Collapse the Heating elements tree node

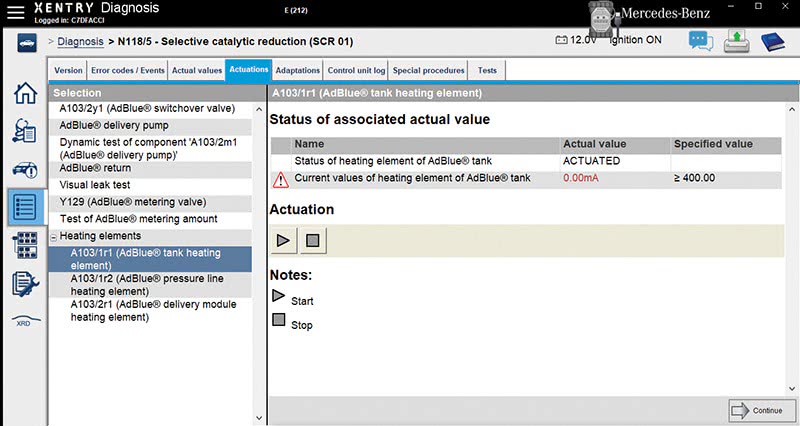pyautogui.click(x=54, y=237)
